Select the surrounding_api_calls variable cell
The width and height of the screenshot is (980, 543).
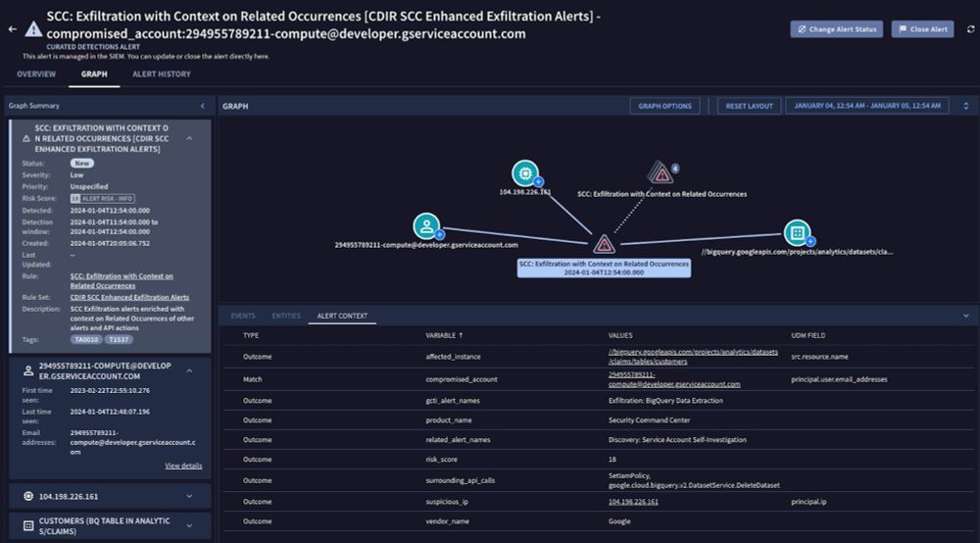click(x=460, y=480)
